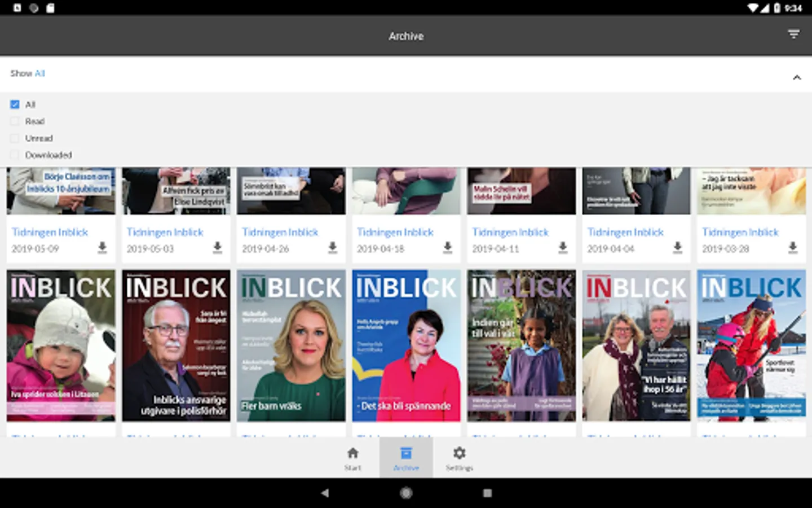Open cover 'Malin Schelin vill rädda liv på nätet'
The image size is (812, 508).
(x=522, y=191)
